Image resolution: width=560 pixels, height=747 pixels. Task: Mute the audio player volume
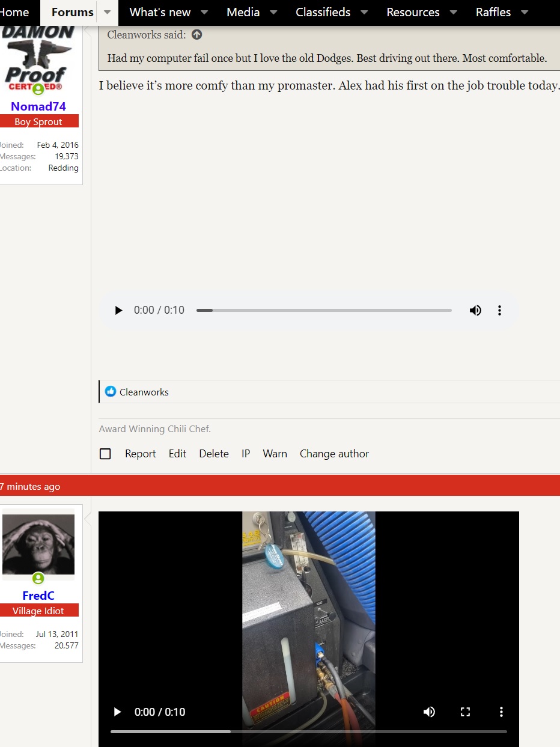point(475,310)
